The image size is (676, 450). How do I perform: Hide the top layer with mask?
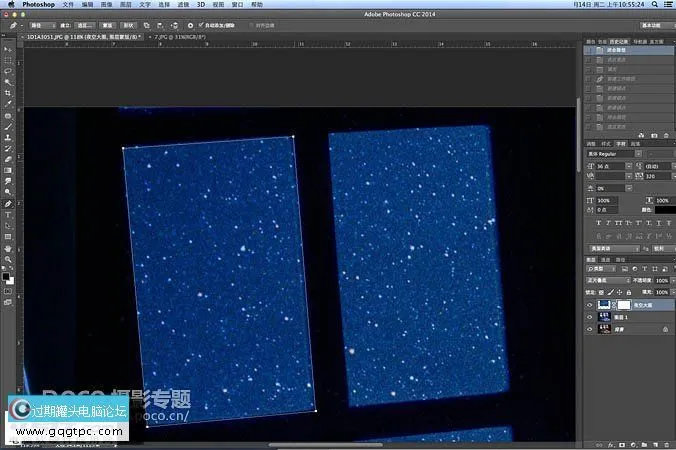pyautogui.click(x=590, y=304)
